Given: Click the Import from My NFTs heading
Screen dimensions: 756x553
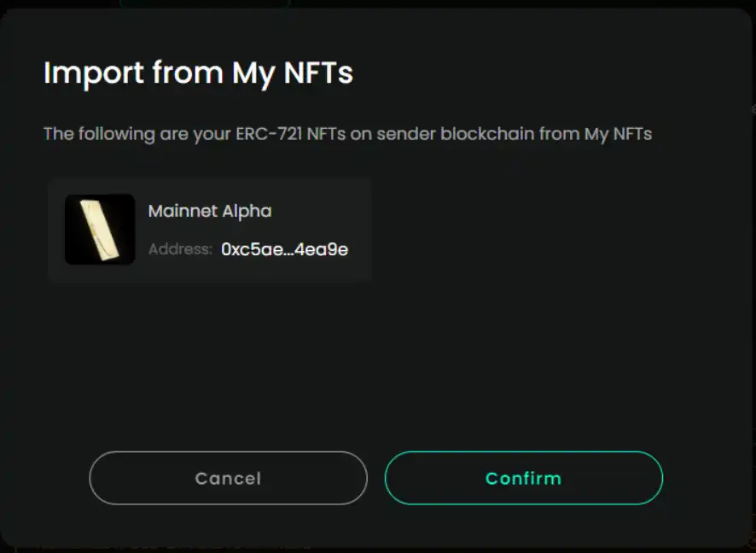Looking at the screenshot, I should tap(198, 73).
